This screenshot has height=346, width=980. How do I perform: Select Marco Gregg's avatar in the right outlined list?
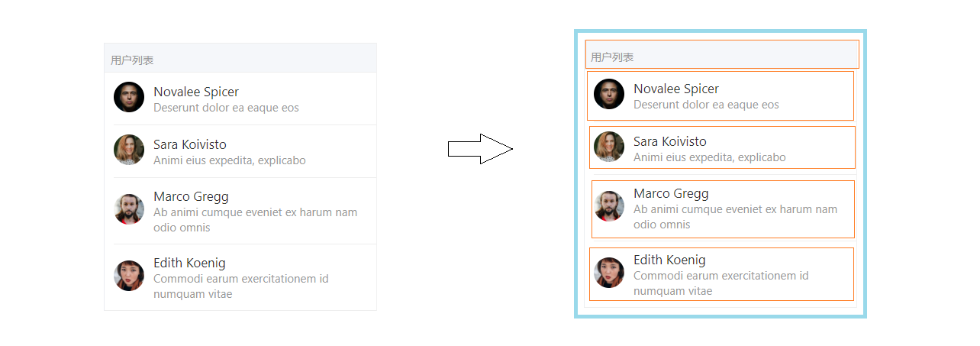tap(609, 205)
